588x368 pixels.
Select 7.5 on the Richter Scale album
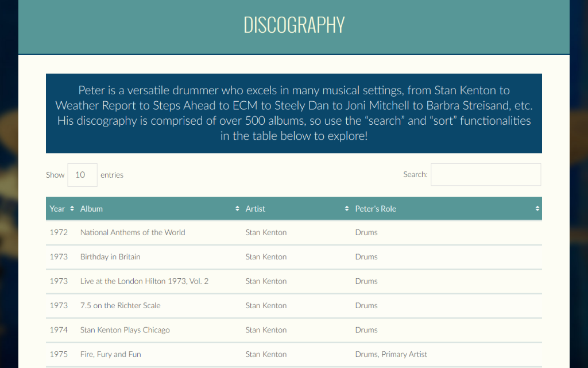coord(121,306)
